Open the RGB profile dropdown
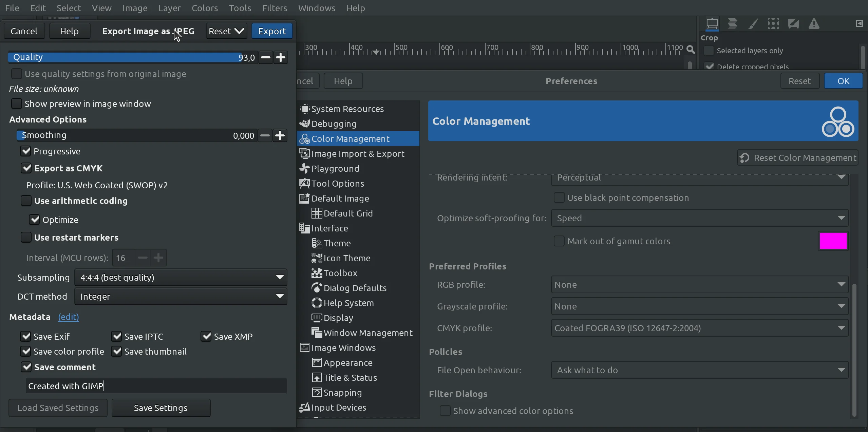868x432 pixels. point(700,285)
